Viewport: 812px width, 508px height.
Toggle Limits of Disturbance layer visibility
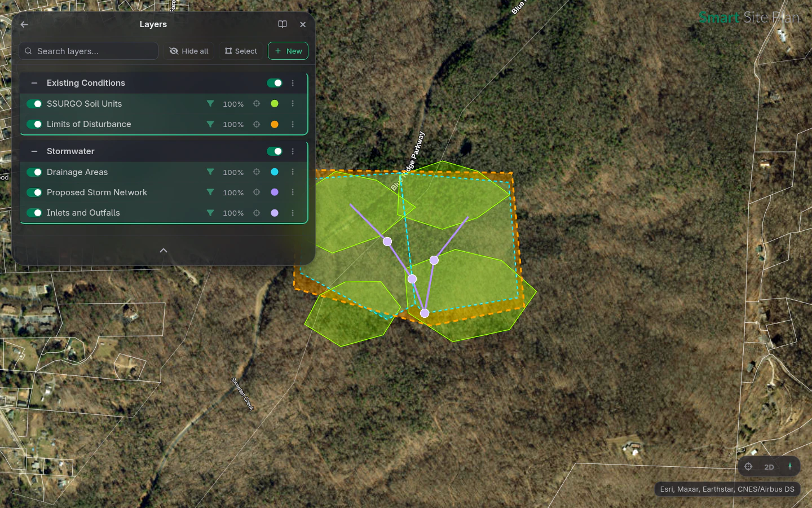34,124
